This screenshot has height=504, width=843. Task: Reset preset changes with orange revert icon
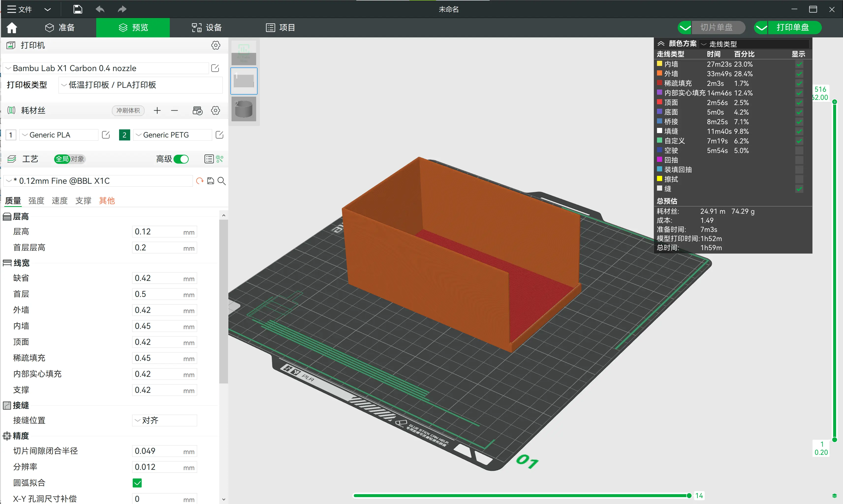coord(200,181)
